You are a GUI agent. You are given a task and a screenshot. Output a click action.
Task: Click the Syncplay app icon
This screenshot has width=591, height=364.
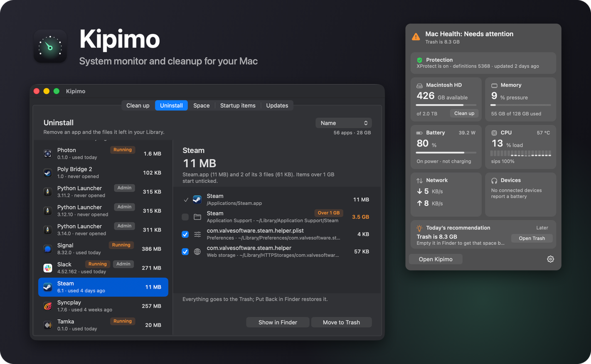[48, 306]
